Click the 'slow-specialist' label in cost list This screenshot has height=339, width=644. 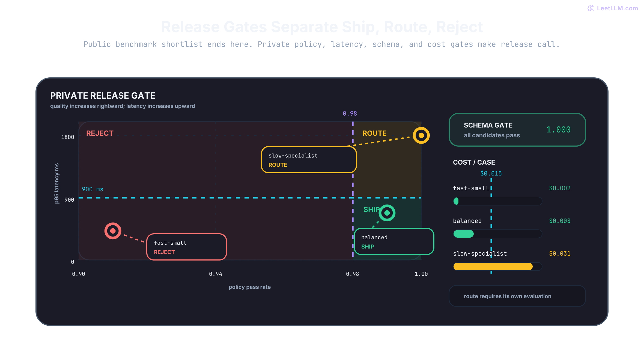[480, 254]
